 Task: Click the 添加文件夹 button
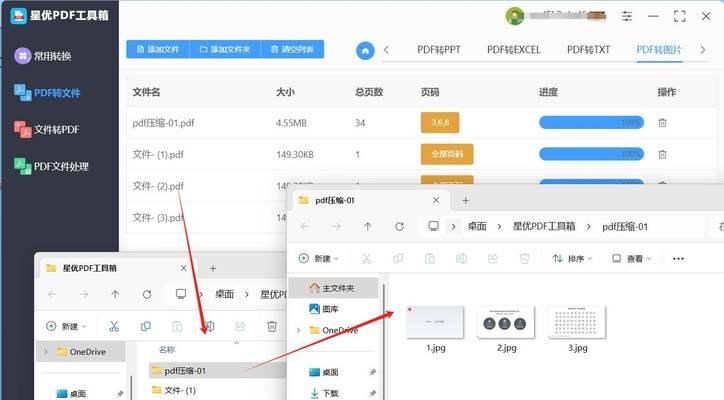point(225,49)
